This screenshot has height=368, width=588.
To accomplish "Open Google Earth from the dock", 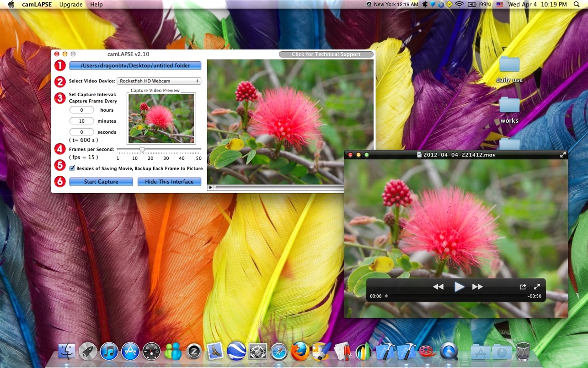I will click(236, 352).
